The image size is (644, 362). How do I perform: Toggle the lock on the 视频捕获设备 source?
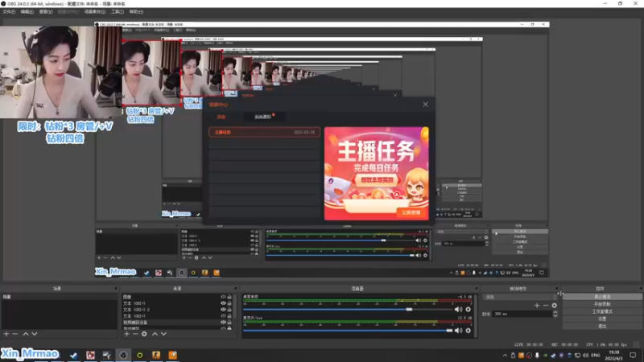[229, 323]
